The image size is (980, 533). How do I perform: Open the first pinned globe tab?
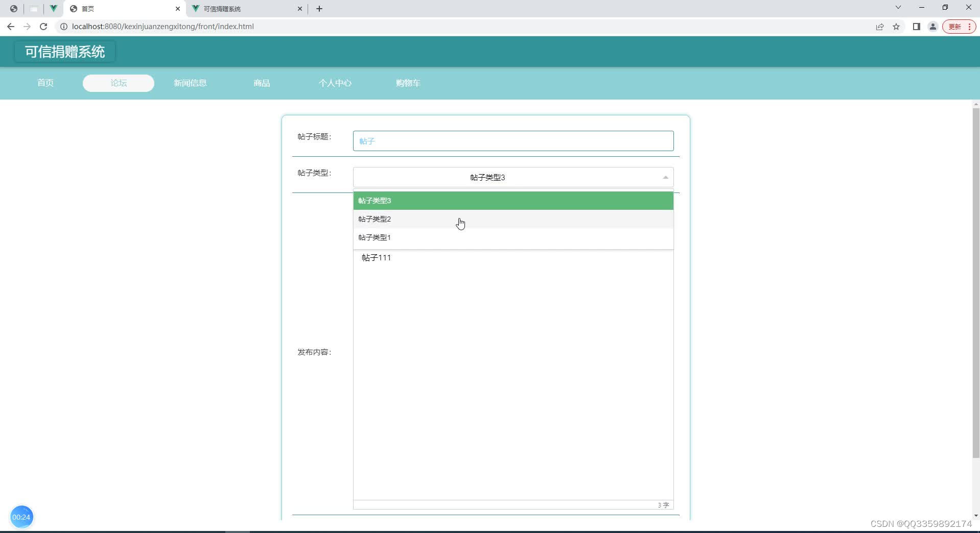(14, 9)
